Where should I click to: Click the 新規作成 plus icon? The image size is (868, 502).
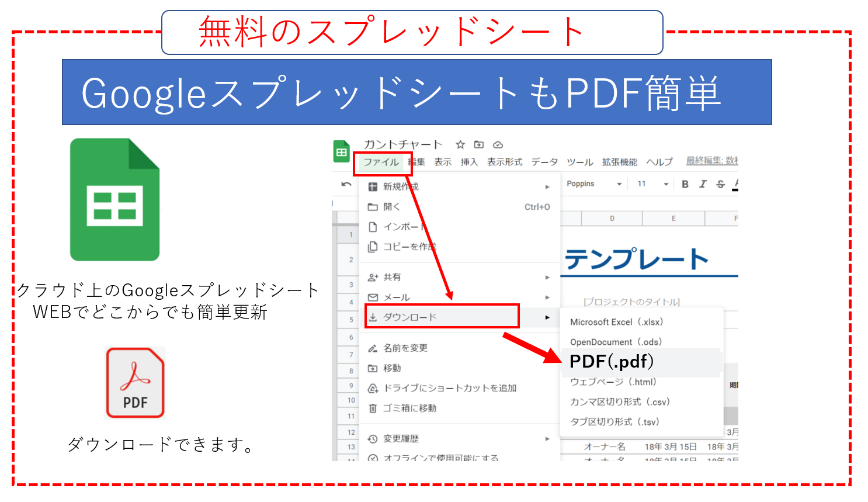373,186
